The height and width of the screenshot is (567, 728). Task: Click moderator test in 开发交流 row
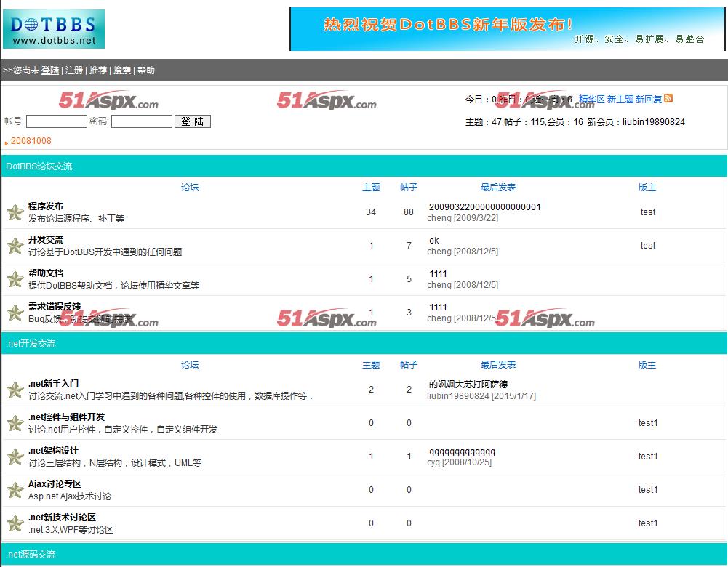(x=648, y=246)
